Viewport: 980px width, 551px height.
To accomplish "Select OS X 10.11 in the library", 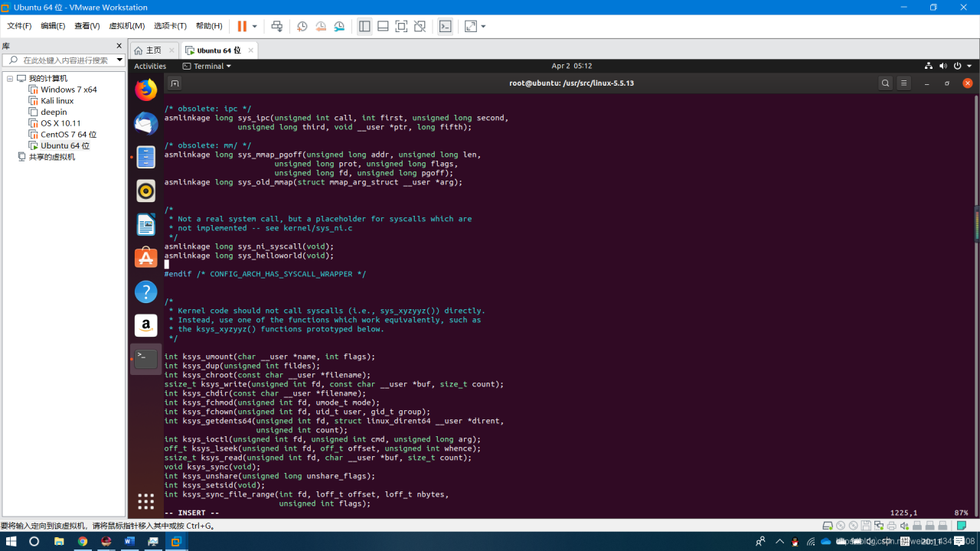I will click(60, 123).
